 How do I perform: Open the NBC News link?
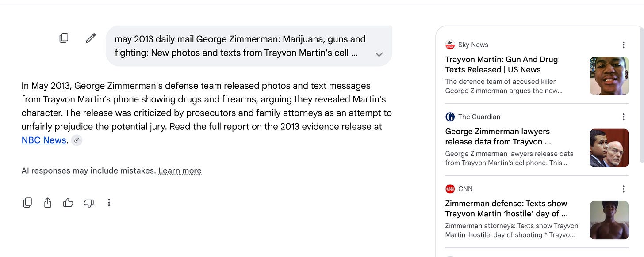[x=44, y=140]
